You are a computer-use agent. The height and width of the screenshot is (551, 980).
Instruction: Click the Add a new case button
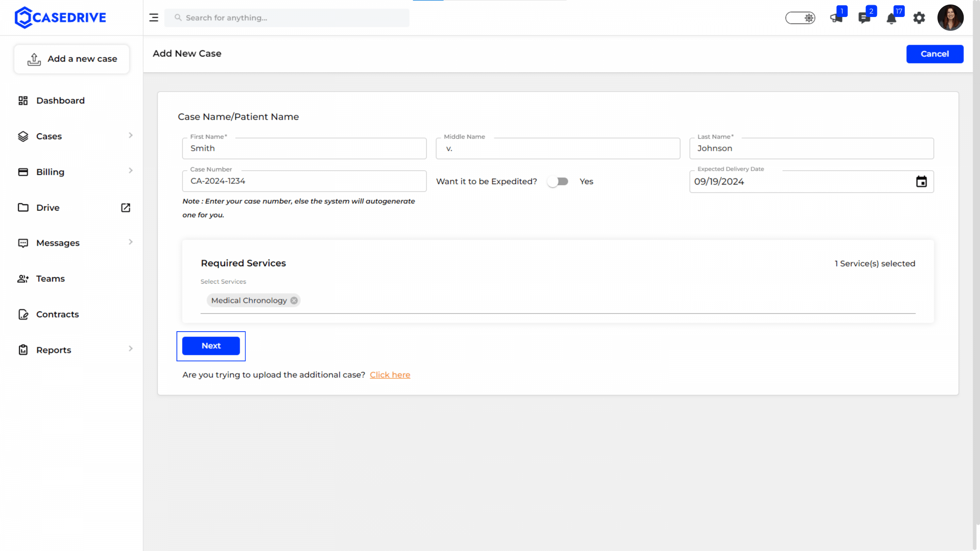(x=71, y=59)
